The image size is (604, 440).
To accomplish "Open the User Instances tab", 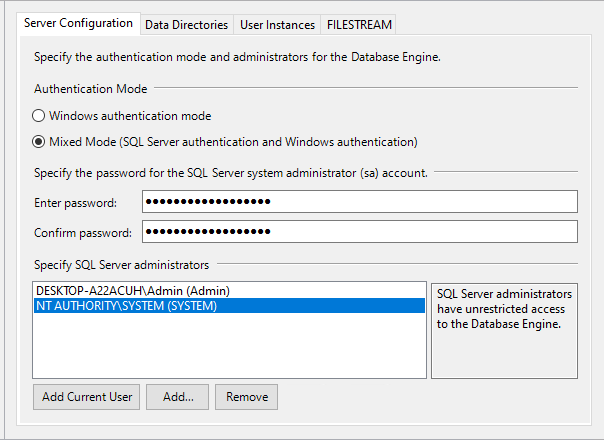I will point(277,25).
